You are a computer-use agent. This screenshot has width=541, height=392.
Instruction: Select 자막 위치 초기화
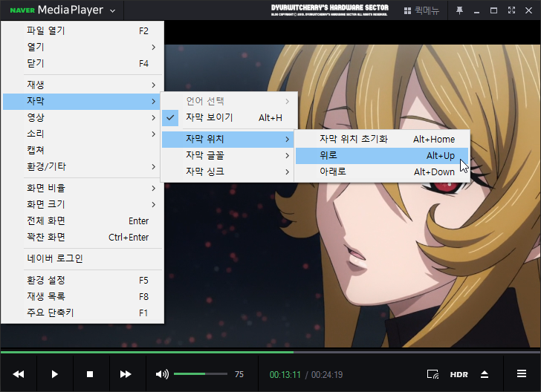pyautogui.click(x=382, y=140)
